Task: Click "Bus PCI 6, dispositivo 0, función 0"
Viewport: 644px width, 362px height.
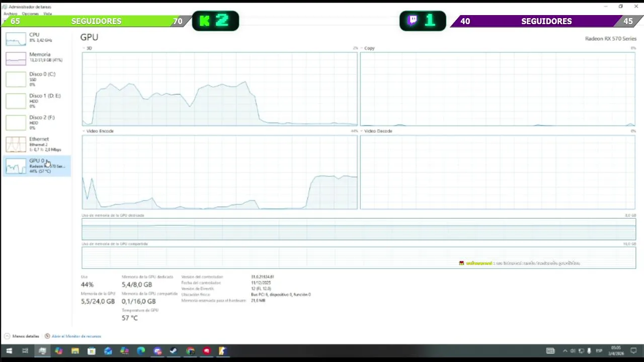Action: (x=281, y=295)
